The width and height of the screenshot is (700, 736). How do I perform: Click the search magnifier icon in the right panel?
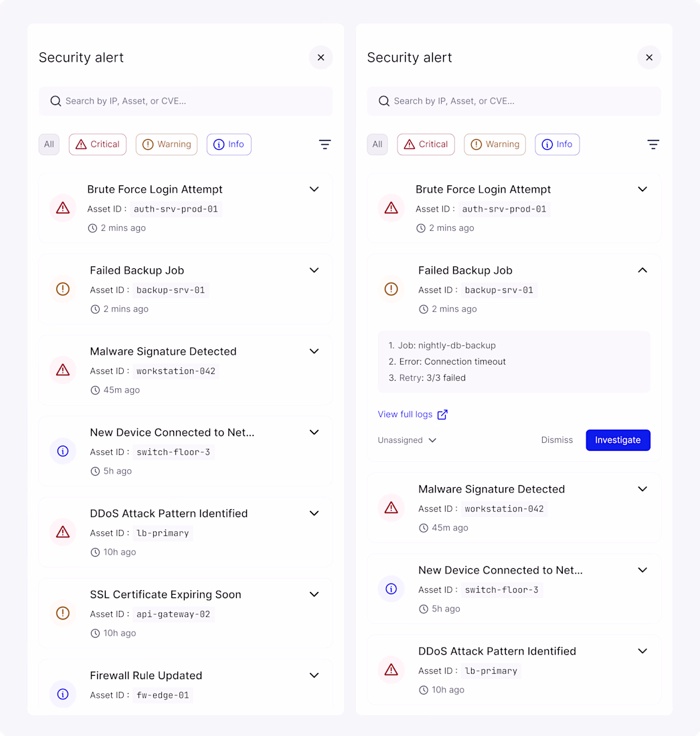pos(384,101)
